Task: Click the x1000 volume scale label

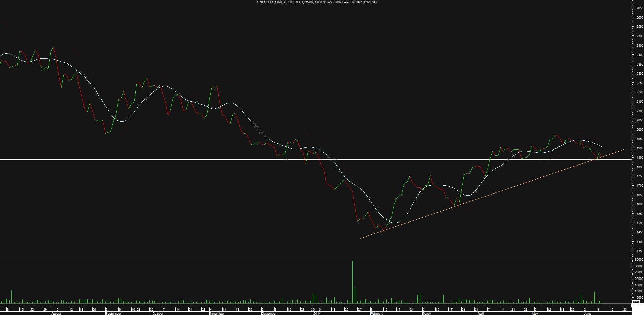Action: (x=636, y=301)
